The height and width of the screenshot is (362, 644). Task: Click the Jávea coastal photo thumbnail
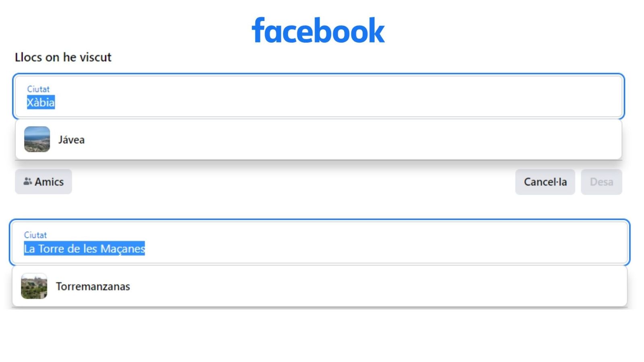[x=37, y=140]
